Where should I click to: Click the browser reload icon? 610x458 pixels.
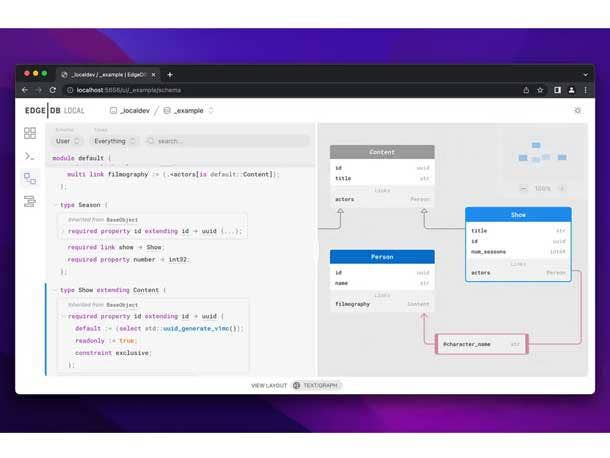click(52, 90)
